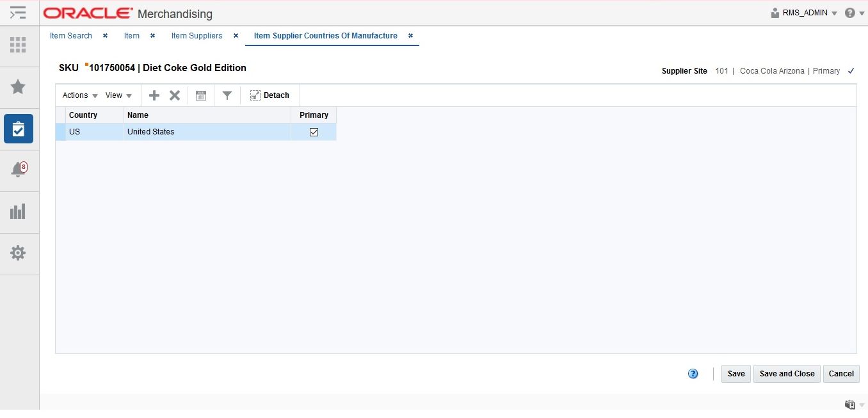This screenshot has width=868, height=418.
Task: Click the Add plus icon in toolbar
Action: [x=154, y=95]
